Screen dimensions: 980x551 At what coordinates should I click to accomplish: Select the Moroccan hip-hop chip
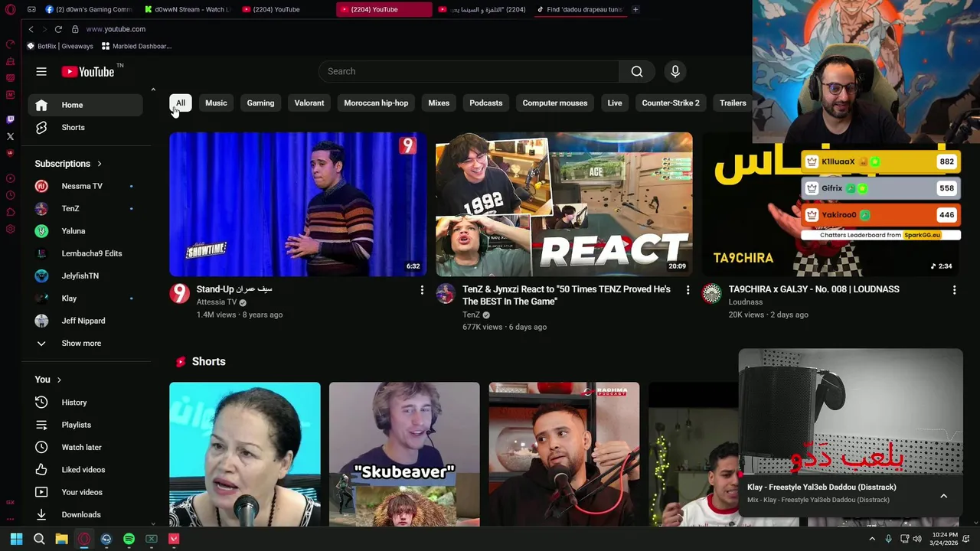(376, 103)
